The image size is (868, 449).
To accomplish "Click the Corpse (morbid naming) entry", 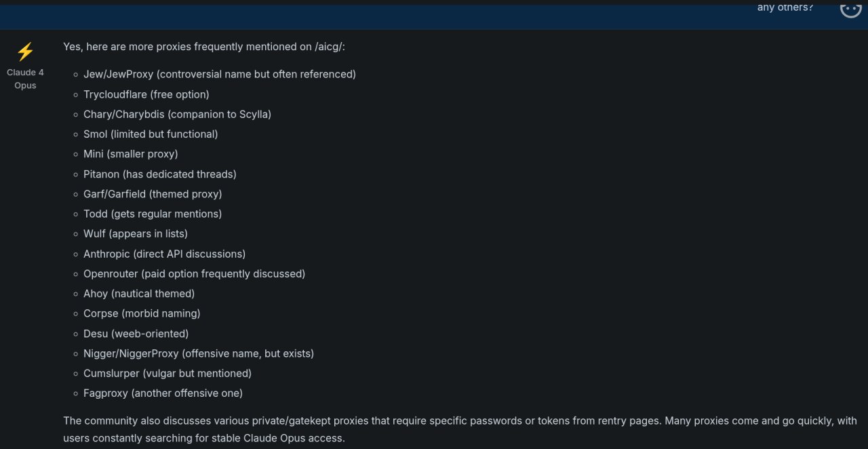I will (142, 313).
